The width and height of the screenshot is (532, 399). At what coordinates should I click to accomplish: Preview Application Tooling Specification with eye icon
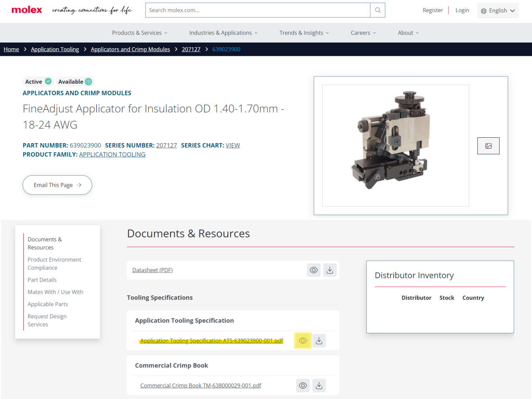pos(303,341)
